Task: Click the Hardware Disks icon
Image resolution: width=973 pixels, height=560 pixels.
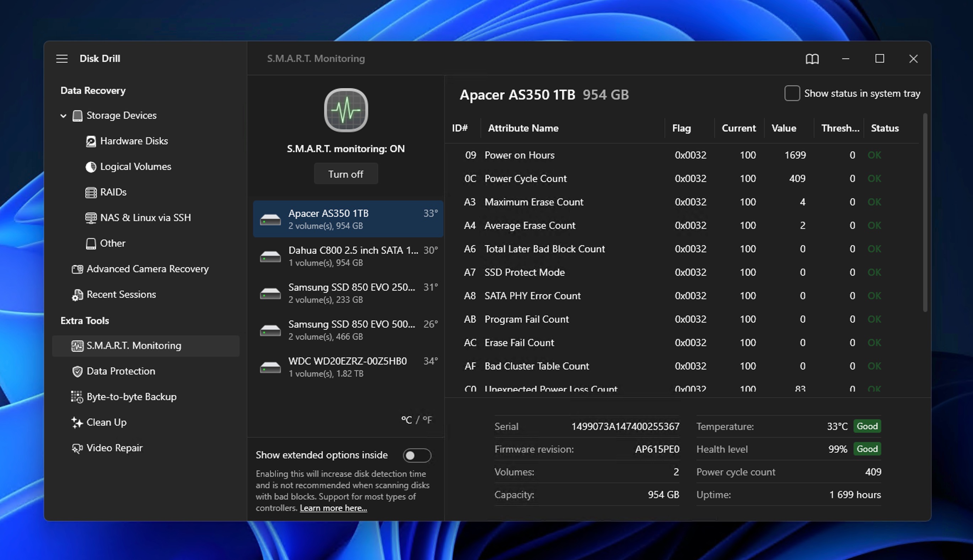Action: point(91,141)
